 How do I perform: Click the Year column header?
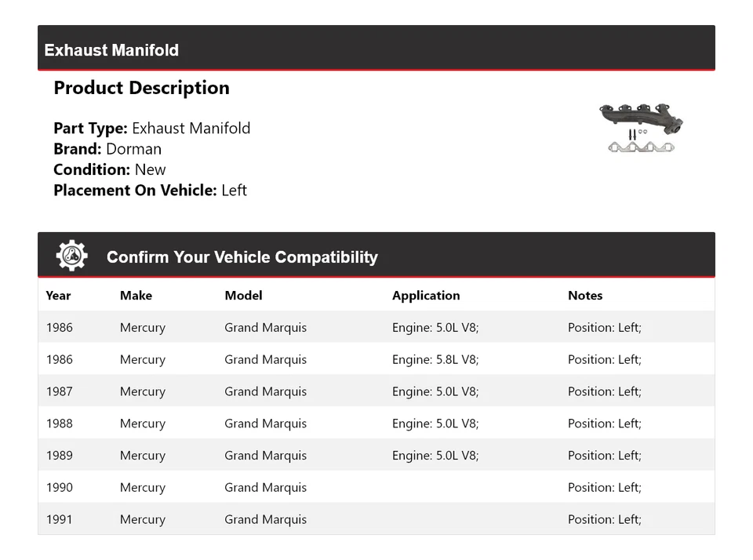58,296
